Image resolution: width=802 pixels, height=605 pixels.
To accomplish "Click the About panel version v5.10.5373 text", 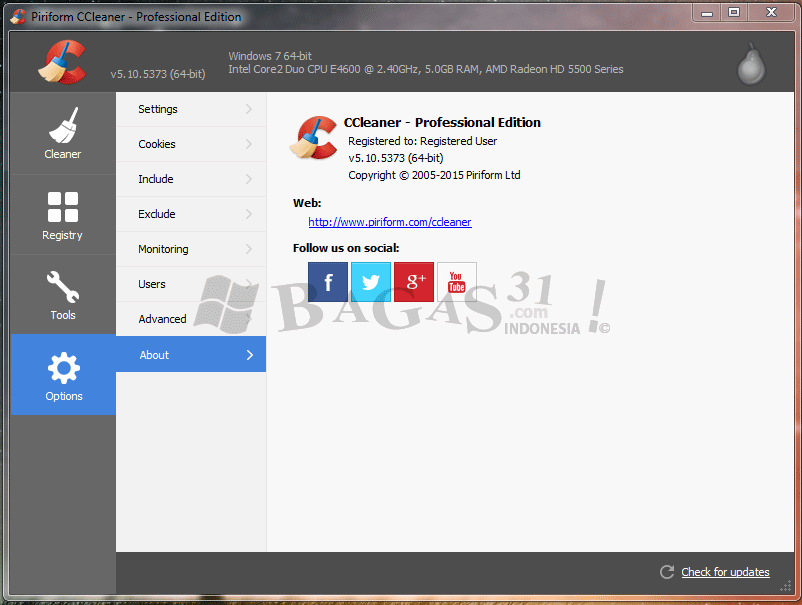I will (396, 158).
